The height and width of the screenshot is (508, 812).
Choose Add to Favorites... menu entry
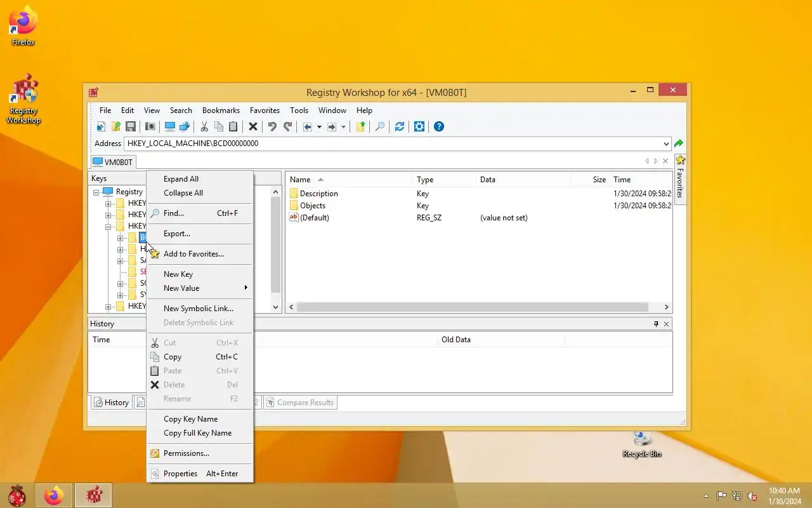(199, 254)
